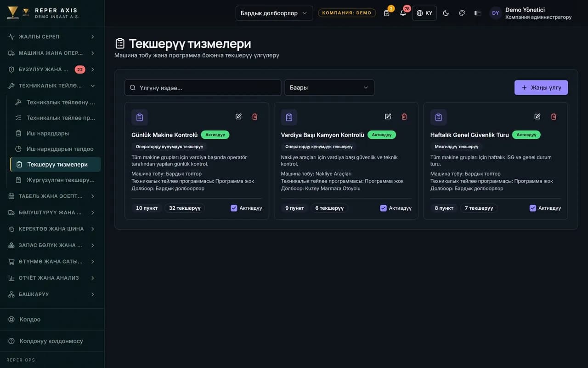Delete the Haftalık Genel Güvenlik Turu template
588x368 pixels.
pyautogui.click(x=554, y=116)
